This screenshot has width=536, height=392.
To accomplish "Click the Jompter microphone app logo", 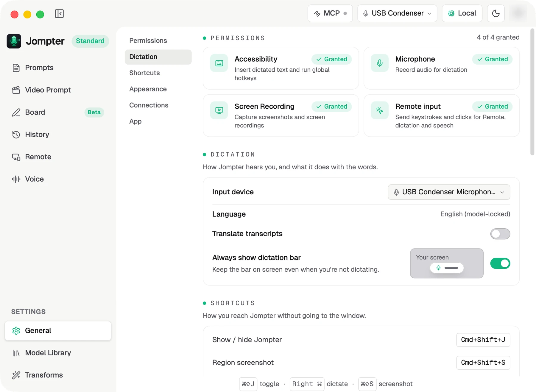I will [x=14, y=41].
